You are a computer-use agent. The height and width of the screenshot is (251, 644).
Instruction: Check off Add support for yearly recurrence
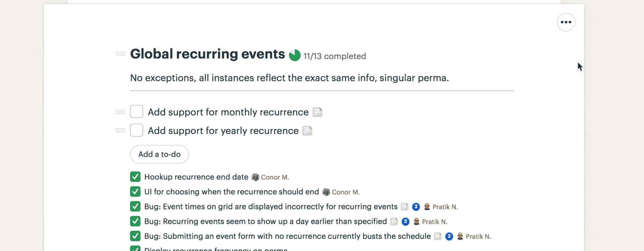(x=137, y=130)
